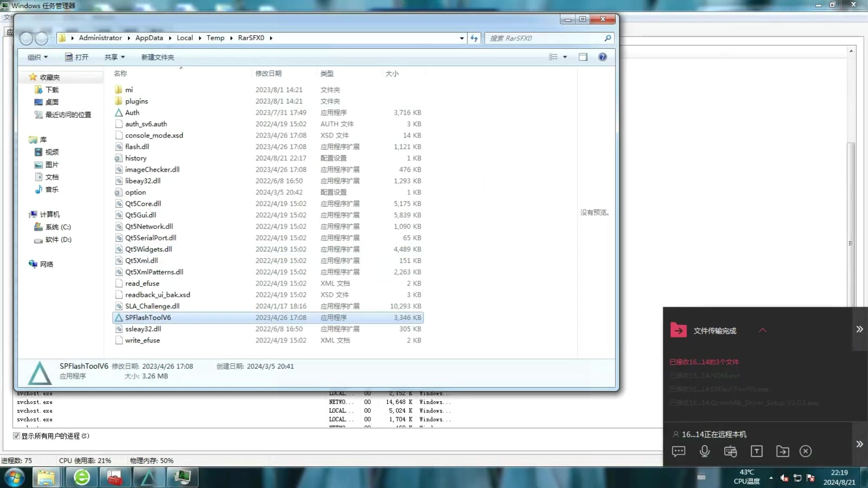The width and height of the screenshot is (868, 488).
Task: Open the 共享 dropdown menu
Action: coord(114,57)
